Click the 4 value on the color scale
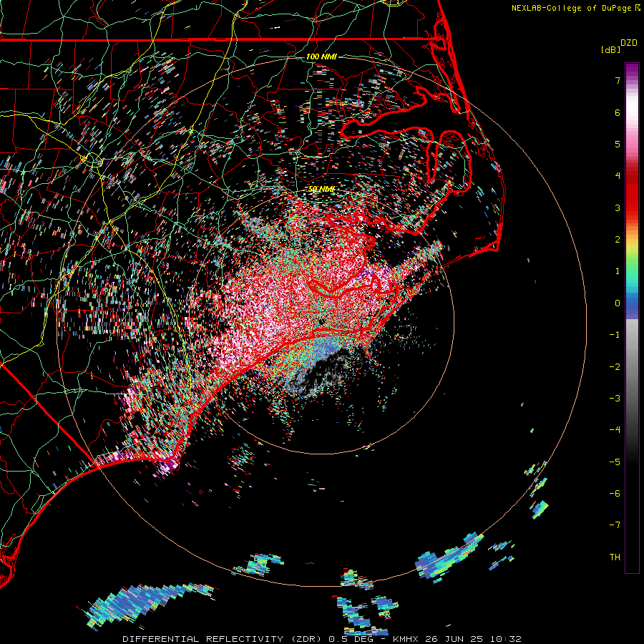Screen dimensions: 644x644 (618, 176)
